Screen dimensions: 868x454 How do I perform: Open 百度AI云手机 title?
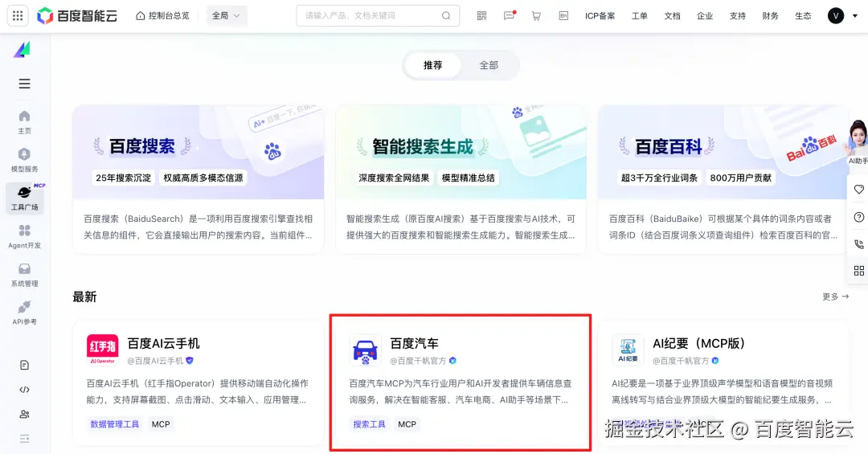click(x=164, y=344)
